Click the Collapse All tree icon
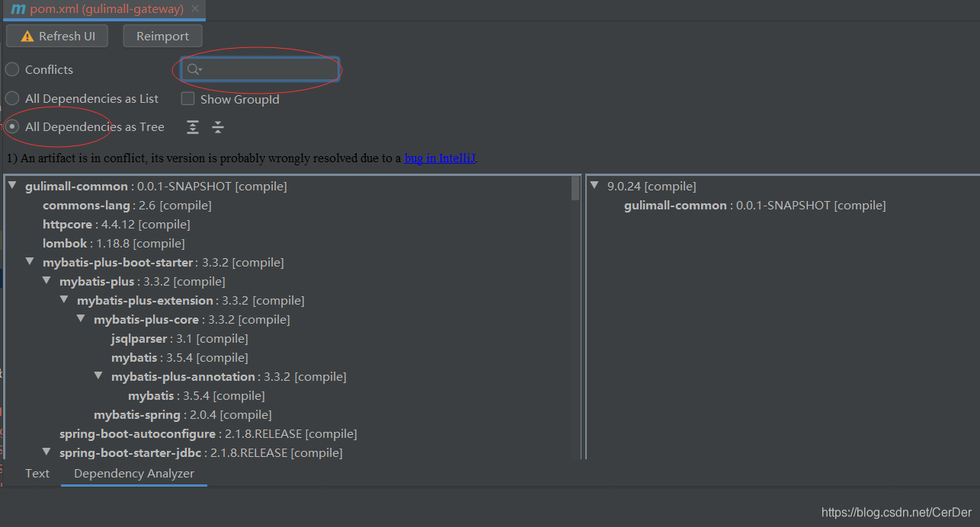This screenshot has width=980, height=527. pyautogui.click(x=218, y=127)
